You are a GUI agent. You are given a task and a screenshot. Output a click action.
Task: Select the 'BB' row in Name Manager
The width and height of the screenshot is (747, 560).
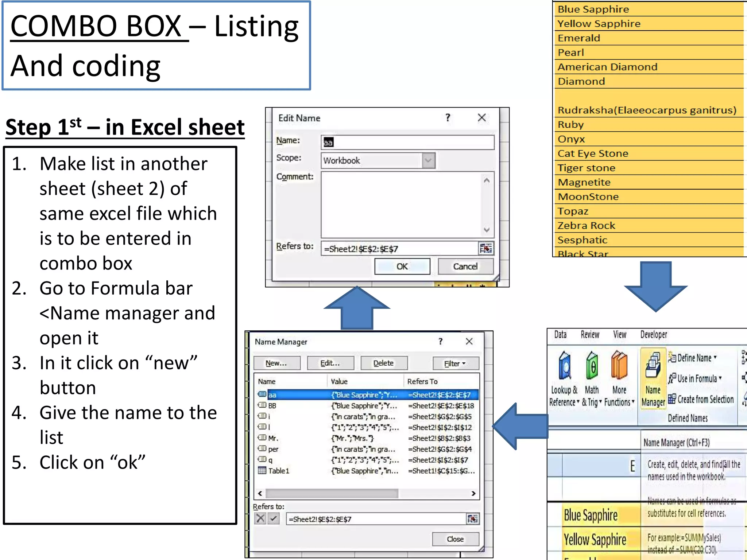point(367,405)
